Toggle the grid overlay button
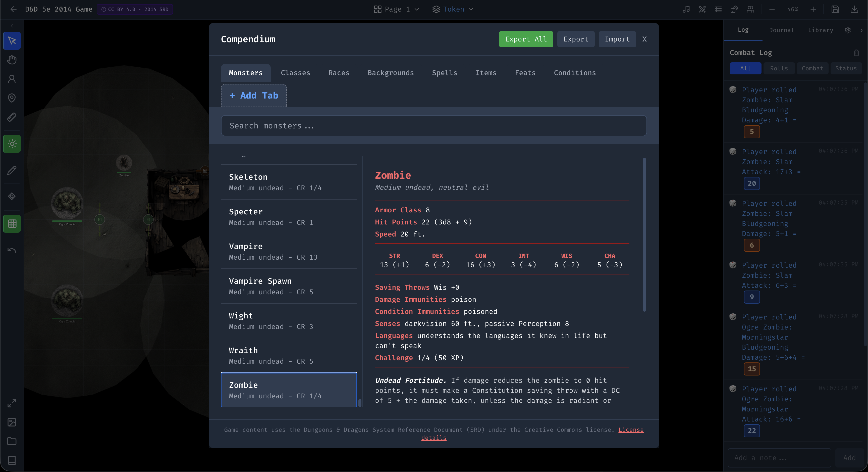The width and height of the screenshot is (868, 472). pos(12,223)
